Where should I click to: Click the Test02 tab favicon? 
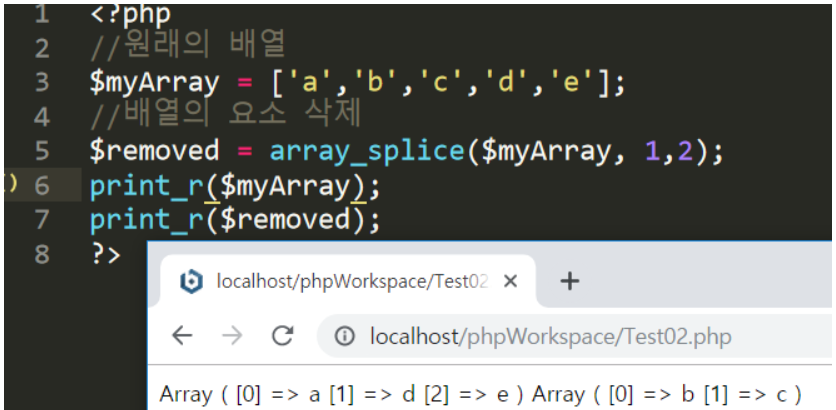pos(191,281)
